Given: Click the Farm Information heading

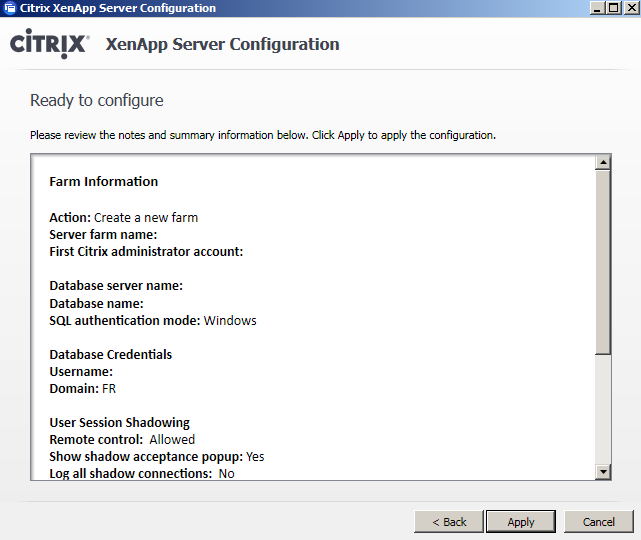Looking at the screenshot, I should pyautogui.click(x=103, y=181).
